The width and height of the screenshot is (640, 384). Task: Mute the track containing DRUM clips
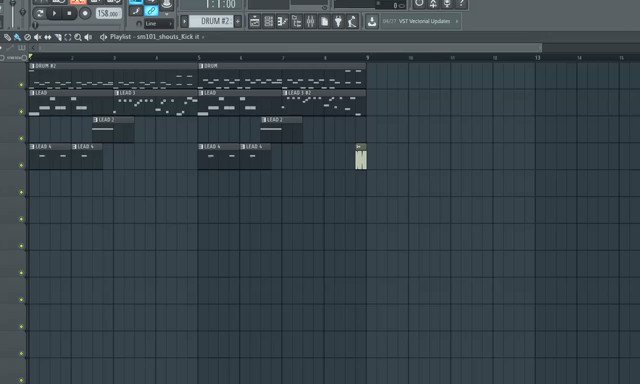(21, 84)
